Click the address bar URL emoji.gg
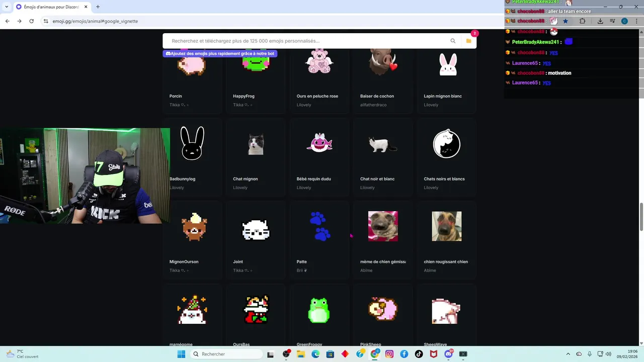 click(x=95, y=21)
